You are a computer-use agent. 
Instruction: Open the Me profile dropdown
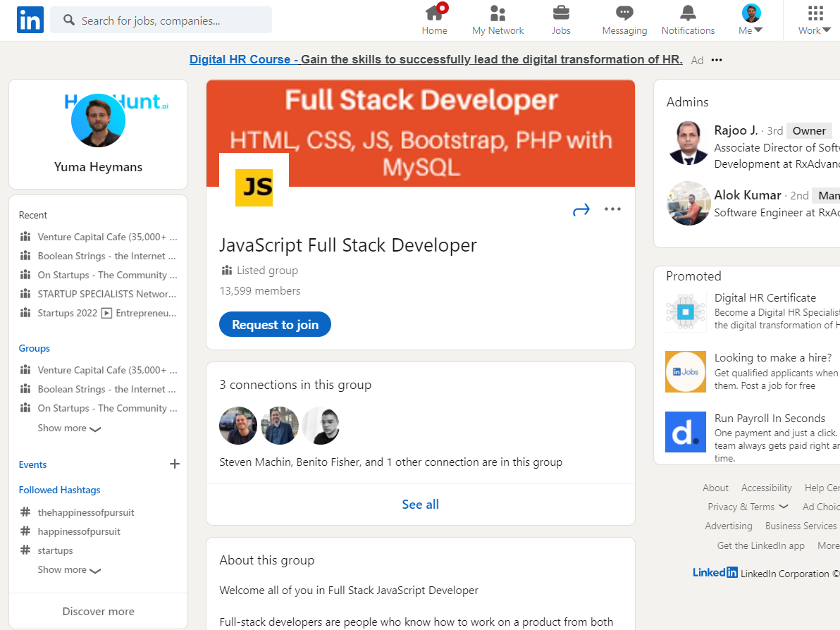pyautogui.click(x=751, y=20)
